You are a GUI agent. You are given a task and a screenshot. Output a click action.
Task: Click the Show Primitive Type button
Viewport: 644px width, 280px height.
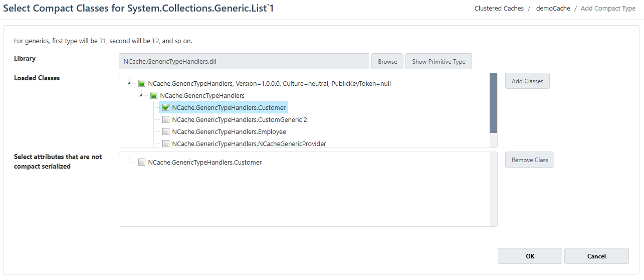coord(439,61)
